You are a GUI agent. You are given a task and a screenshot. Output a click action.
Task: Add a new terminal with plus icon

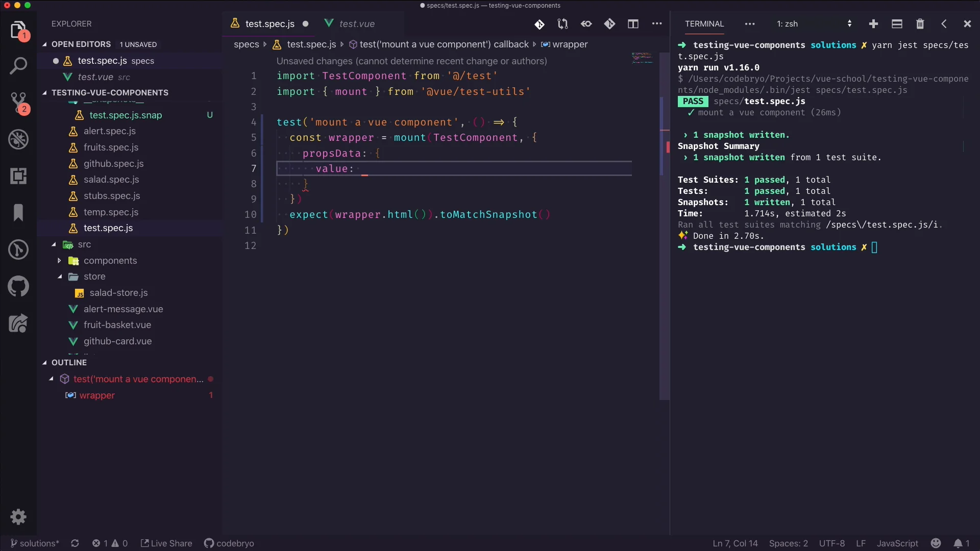[873, 24]
